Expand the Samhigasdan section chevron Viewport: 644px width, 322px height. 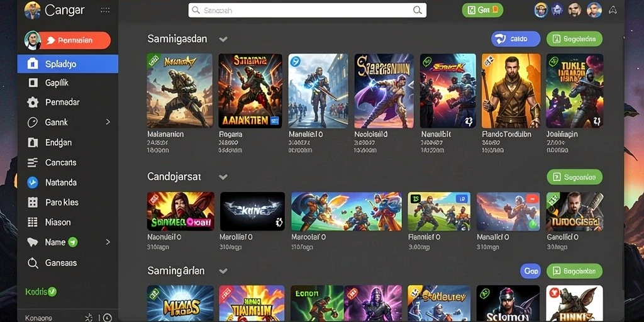click(223, 40)
